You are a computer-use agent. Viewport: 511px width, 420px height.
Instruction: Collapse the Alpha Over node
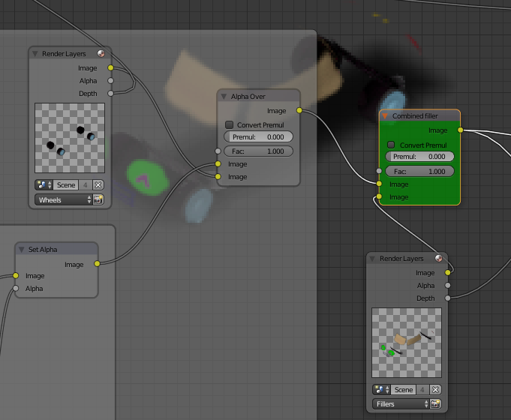pos(224,97)
